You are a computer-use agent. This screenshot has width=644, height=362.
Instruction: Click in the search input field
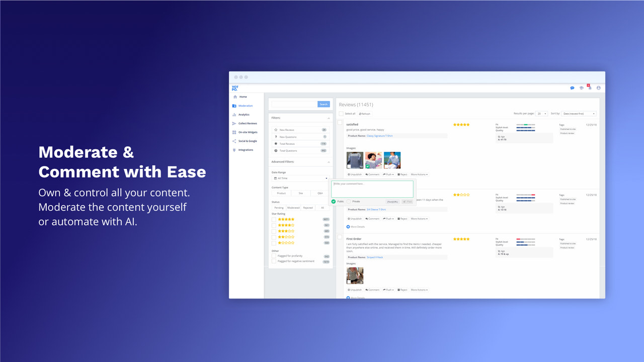pos(294,104)
